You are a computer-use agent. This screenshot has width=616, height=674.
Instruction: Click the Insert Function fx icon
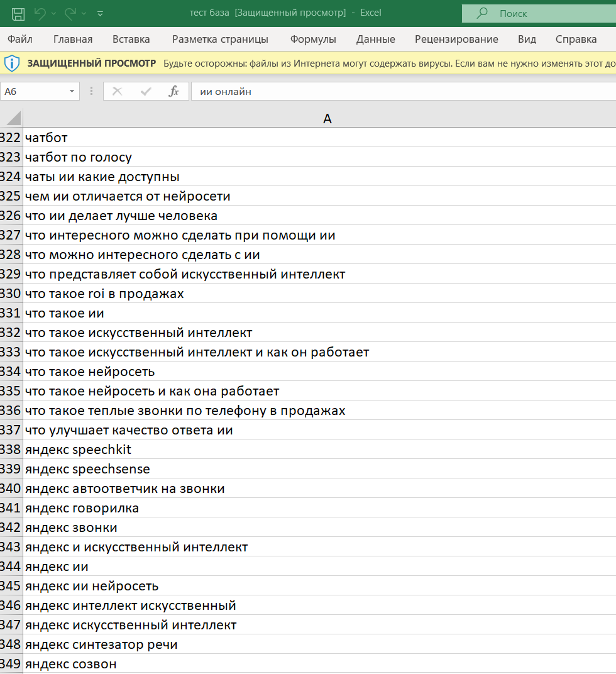click(x=173, y=91)
